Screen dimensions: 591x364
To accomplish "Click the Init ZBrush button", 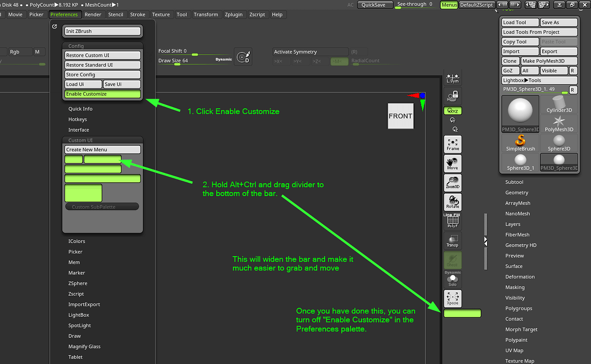I will tap(102, 31).
